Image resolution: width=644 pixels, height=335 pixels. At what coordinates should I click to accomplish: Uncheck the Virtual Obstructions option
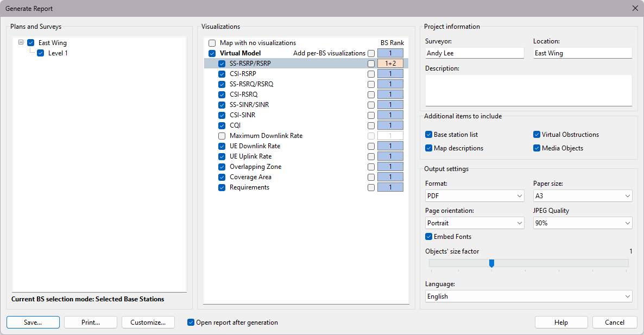pyautogui.click(x=537, y=135)
